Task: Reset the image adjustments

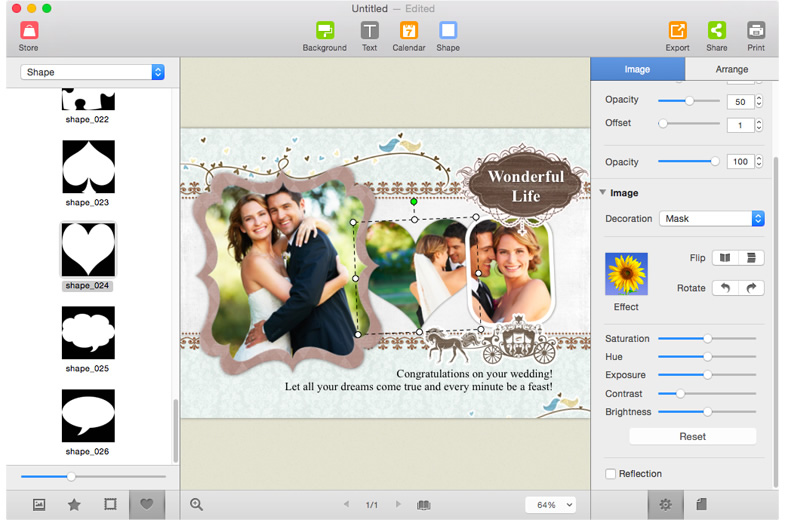Action: point(692,436)
